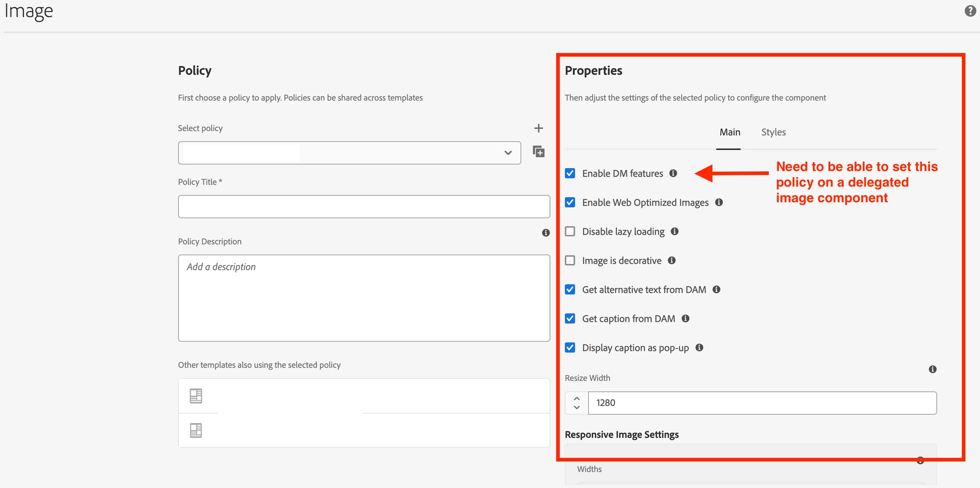980x488 pixels.
Task: Click the first template using this policy
Action: coord(364,396)
